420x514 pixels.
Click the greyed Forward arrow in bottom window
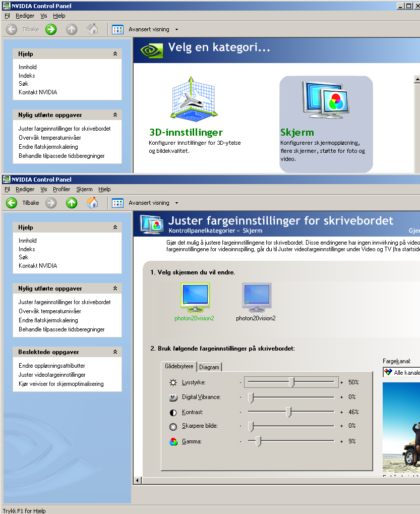tap(51, 203)
